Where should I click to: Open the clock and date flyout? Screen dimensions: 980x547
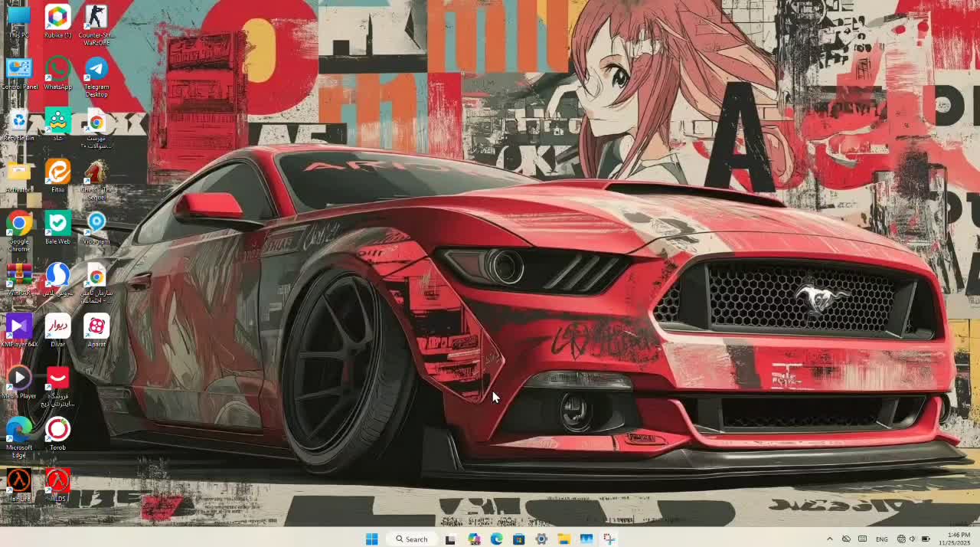coord(958,539)
